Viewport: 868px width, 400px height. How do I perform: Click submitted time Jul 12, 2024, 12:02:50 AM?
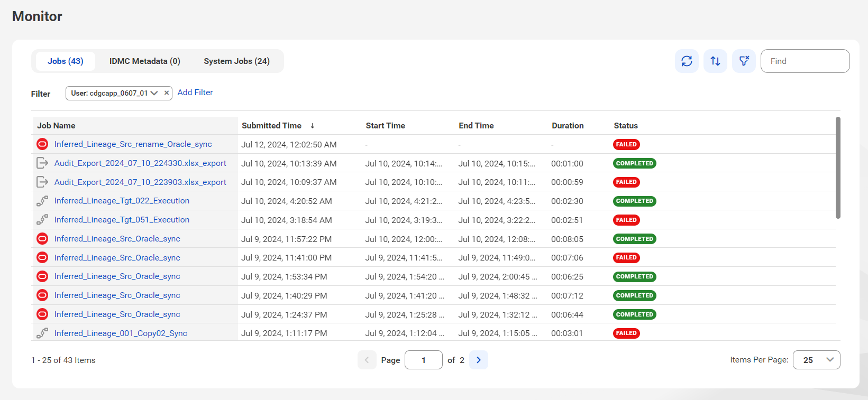(x=289, y=145)
